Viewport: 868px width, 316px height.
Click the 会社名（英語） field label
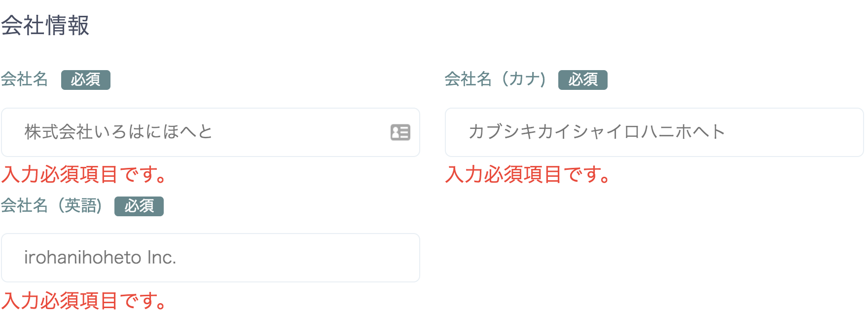click(x=51, y=205)
